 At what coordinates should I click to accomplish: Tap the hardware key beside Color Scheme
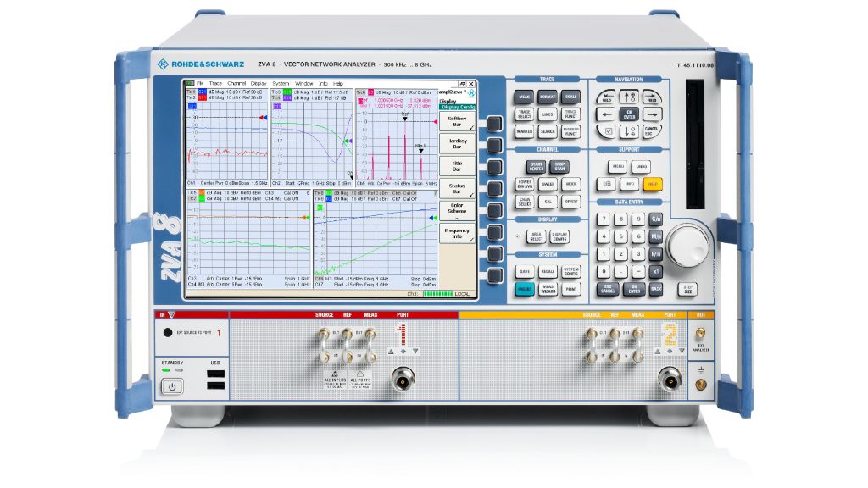coord(494,210)
